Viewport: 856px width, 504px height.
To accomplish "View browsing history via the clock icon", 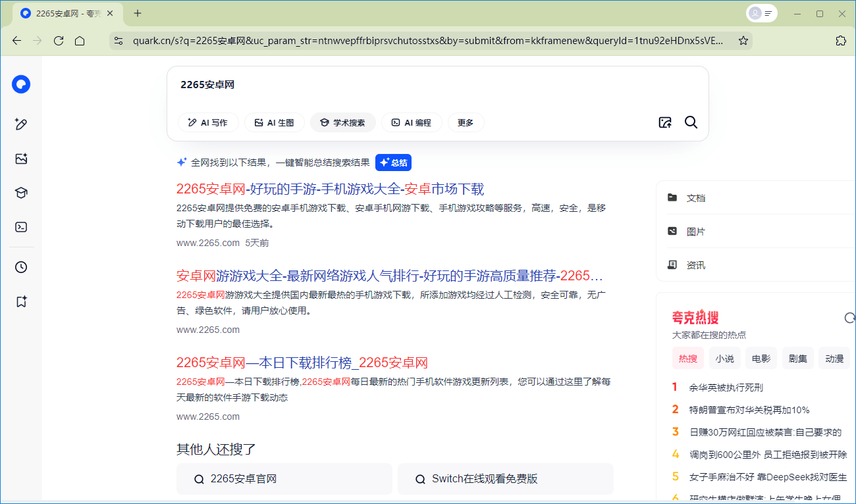I will (20, 266).
